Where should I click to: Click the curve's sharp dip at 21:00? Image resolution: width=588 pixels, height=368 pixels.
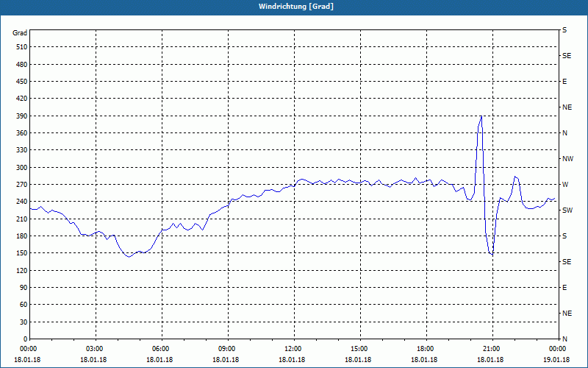[x=492, y=254]
